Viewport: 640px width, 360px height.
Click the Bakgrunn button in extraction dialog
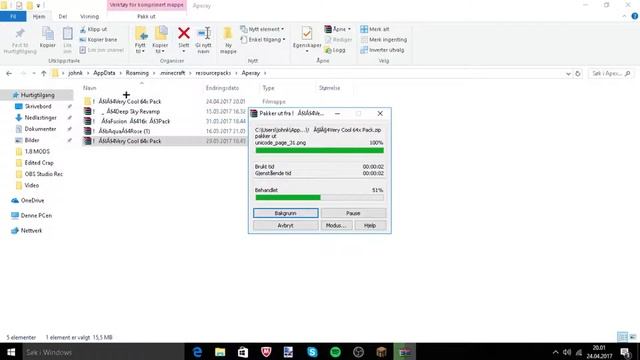[x=285, y=213]
